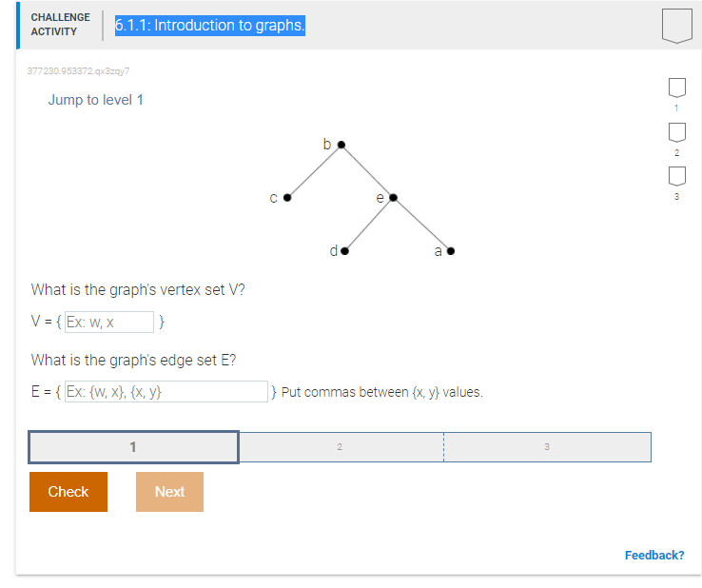702x588 pixels.
Task: Open the Feedback? link
Action: click(x=654, y=556)
